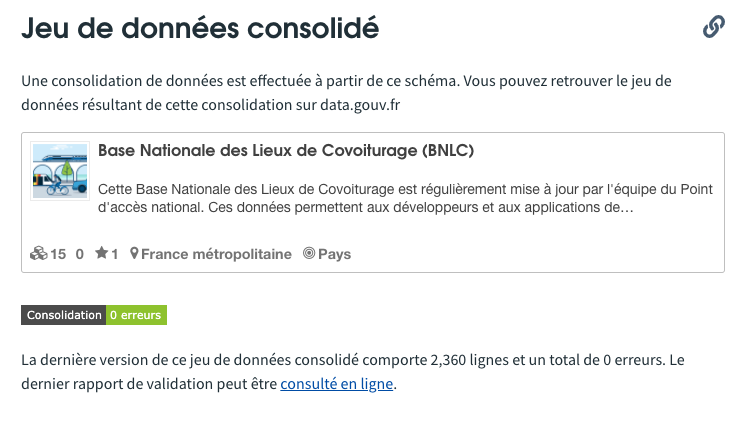Follow the "consulté en ligne" link
This screenshot has height=423, width=746.
click(x=336, y=384)
